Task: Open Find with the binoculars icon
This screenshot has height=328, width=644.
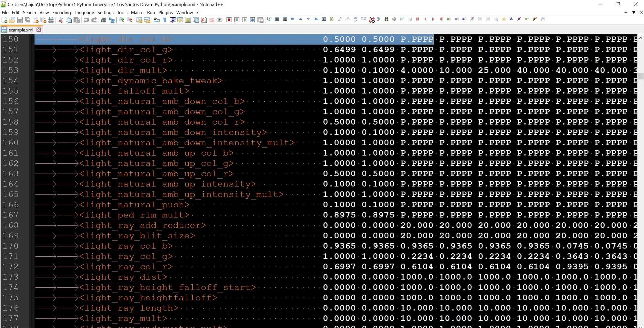Action: [x=104, y=20]
